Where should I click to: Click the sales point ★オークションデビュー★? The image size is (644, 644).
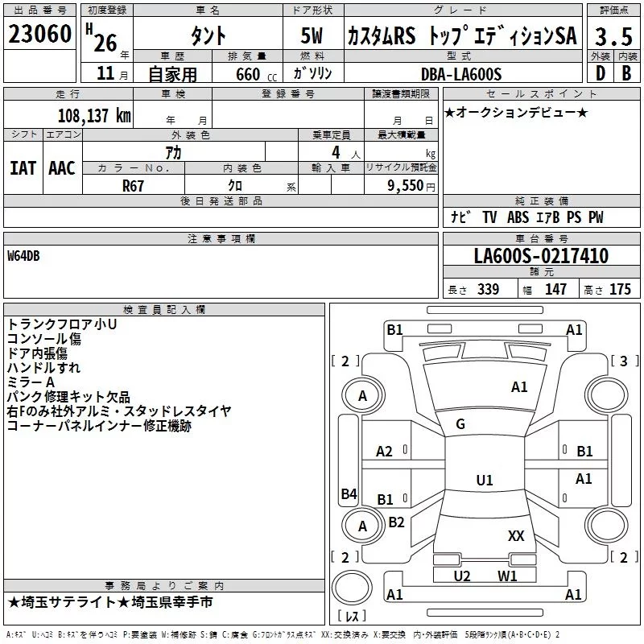click(516, 112)
